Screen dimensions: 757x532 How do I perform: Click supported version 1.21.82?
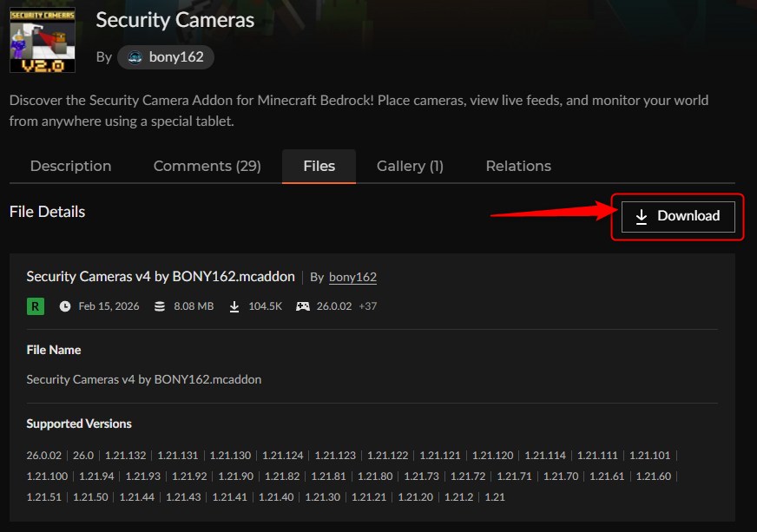click(282, 476)
